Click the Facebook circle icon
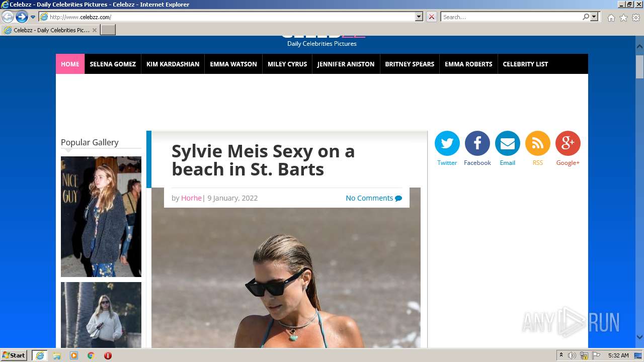644x362 pixels. (477, 143)
